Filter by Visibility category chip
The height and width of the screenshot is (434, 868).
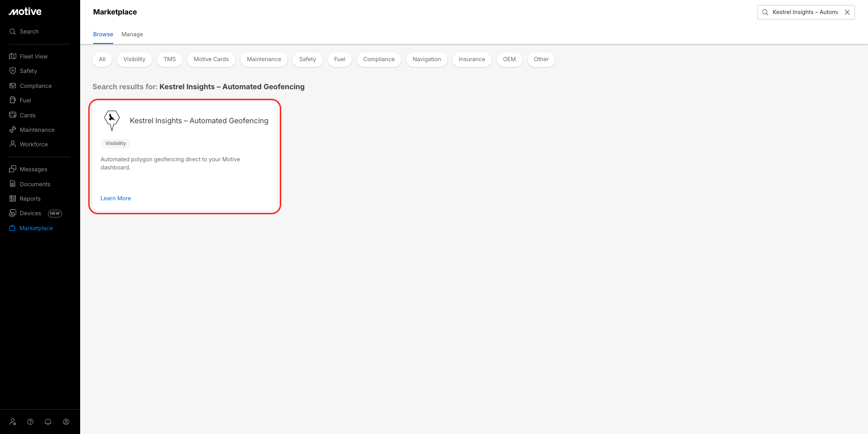coord(134,59)
